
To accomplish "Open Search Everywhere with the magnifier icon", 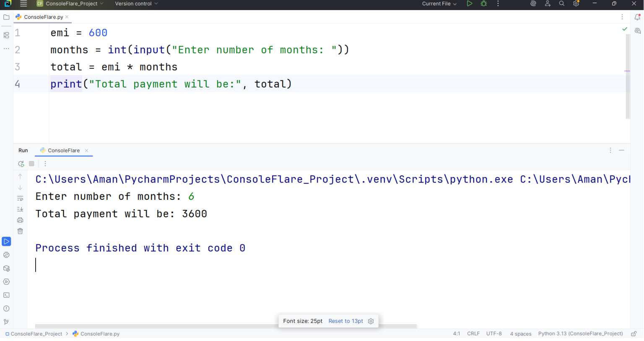I will pyautogui.click(x=561, y=3).
